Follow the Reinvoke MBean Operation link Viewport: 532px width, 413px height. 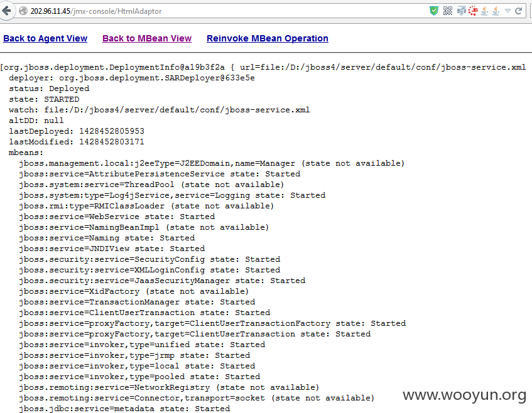[x=268, y=38]
